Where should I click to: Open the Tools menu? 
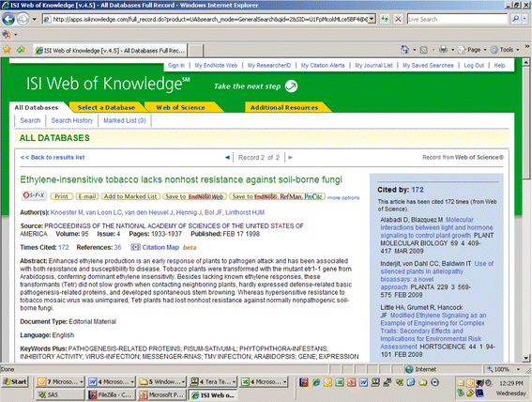point(505,50)
